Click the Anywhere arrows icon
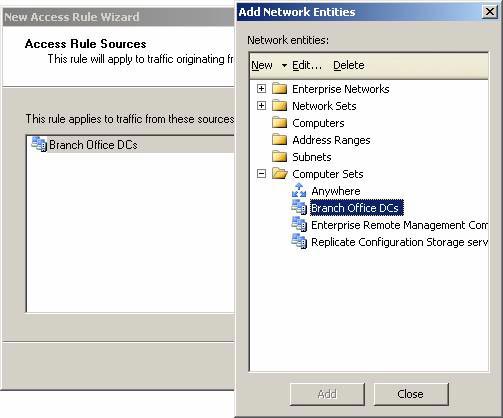Viewport: 503px width, 418px height. [x=299, y=191]
